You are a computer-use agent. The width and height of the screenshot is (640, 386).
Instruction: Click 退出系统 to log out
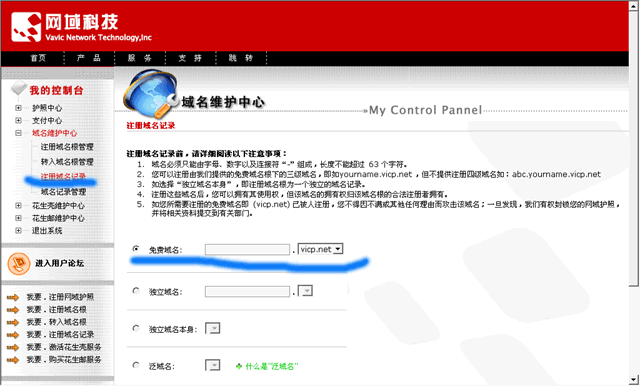click(47, 231)
